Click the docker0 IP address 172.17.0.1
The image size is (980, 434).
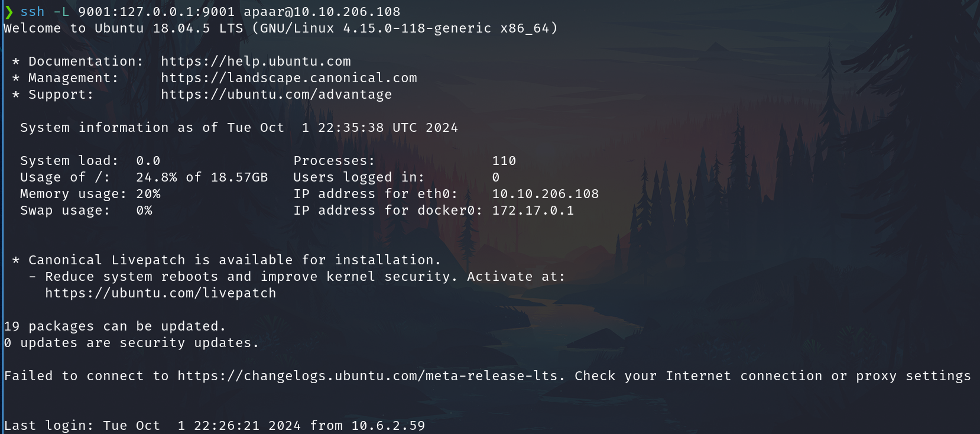[x=533, y=210]
